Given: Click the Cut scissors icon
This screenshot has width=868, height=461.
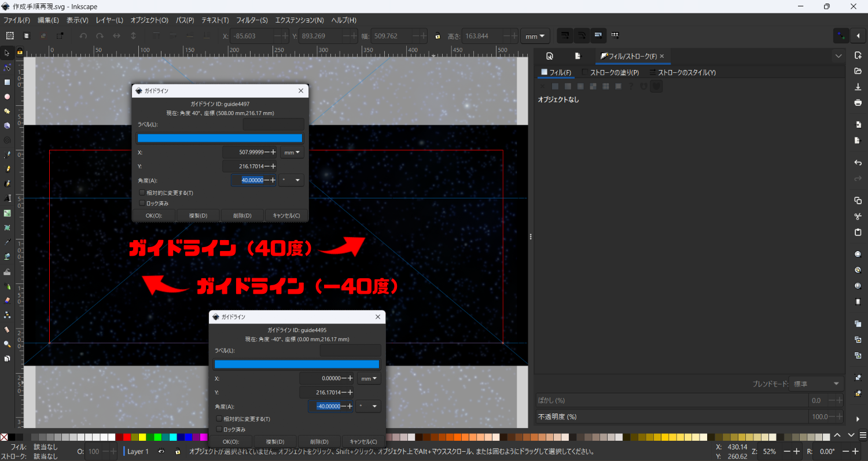Looking at the screenshot, I should point(858,216).
